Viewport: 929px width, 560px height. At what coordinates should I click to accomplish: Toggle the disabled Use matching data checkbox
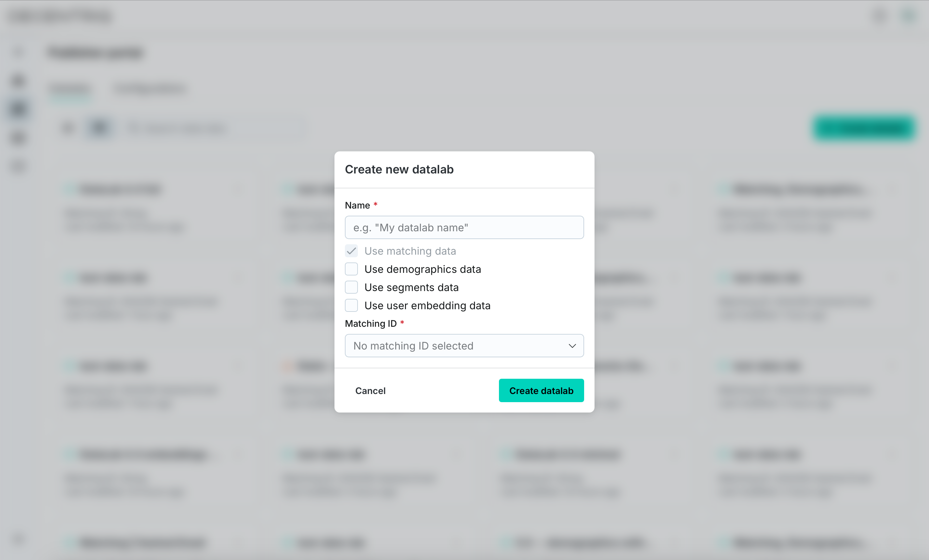coord(351,251)
